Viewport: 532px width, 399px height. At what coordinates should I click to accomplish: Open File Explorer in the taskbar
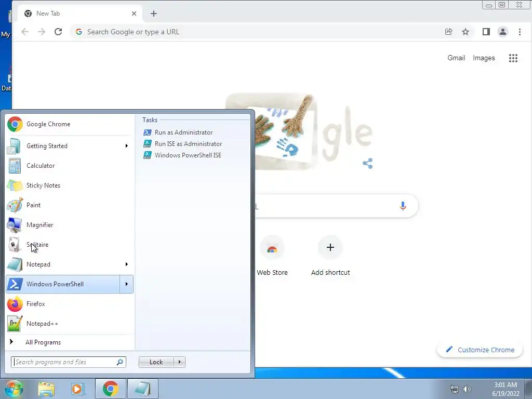tap(46, 389)
